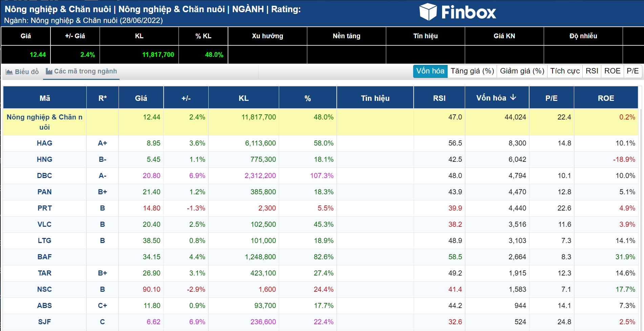The height and width of the screenshot is (331, 644).
Task: Click the Finbox logo icon
Action: click(428, 12)
